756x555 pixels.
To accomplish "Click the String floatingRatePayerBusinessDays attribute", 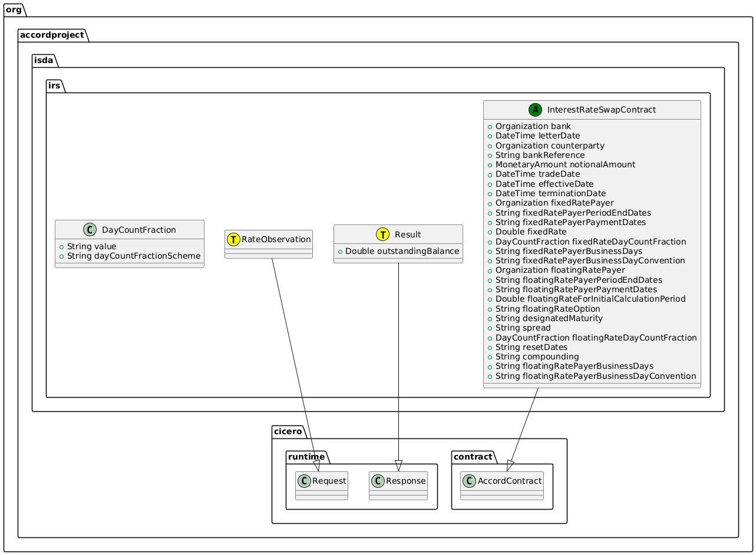I will 574,366.
